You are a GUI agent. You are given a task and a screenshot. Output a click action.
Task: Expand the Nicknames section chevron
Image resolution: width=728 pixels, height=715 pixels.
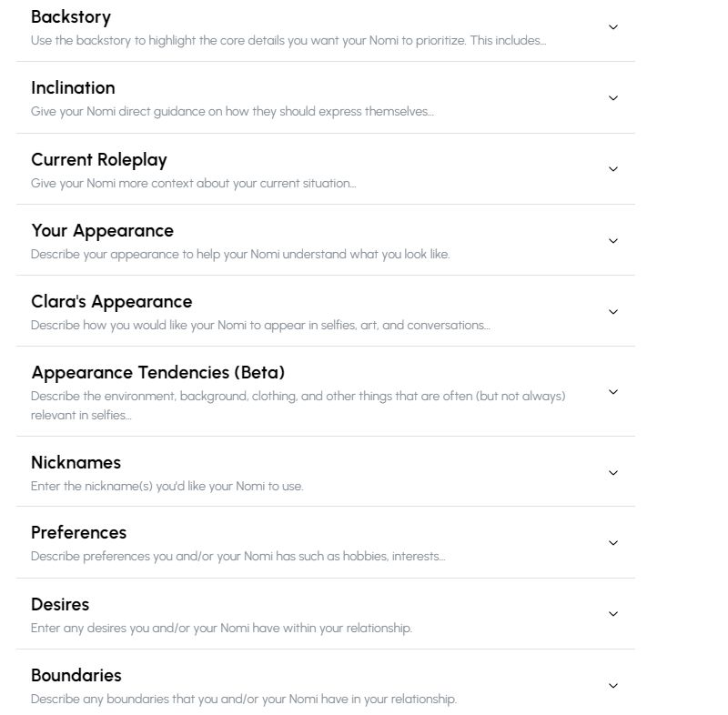(x=612, y=473)
